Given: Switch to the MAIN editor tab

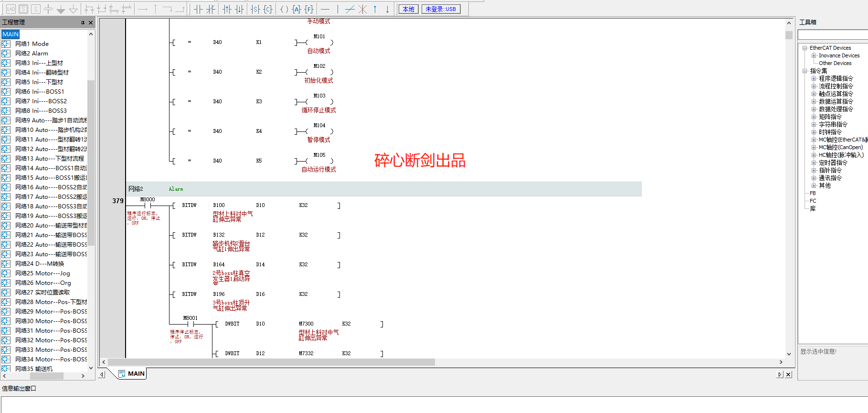Looking at the screenshot, I should pyautogui.click(x=132, y=373).
